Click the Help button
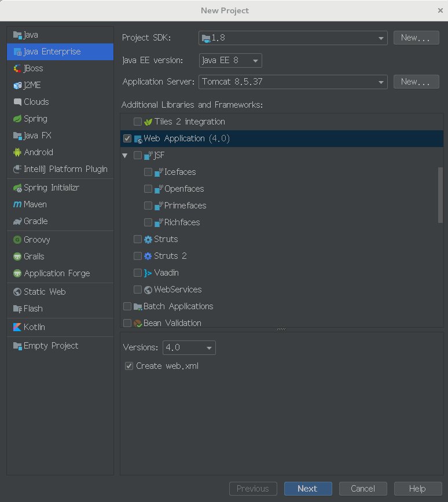 [x=418, y=489]
